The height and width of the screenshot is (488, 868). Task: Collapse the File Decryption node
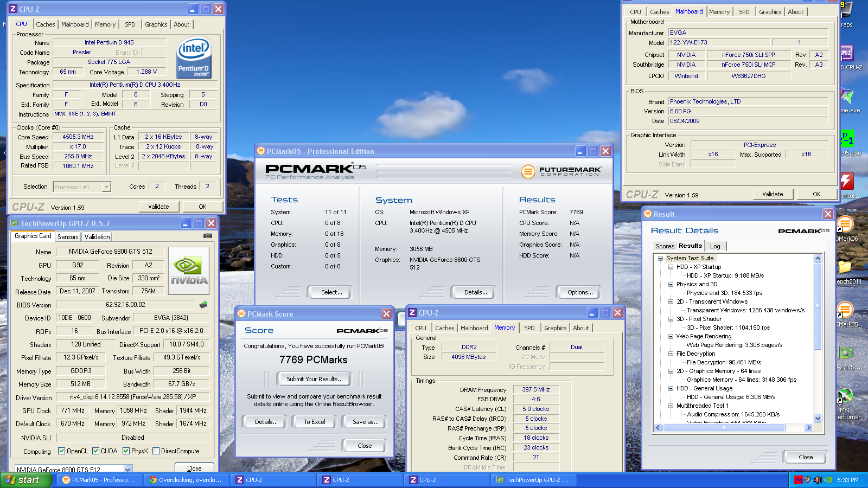[x=671, y=354]
